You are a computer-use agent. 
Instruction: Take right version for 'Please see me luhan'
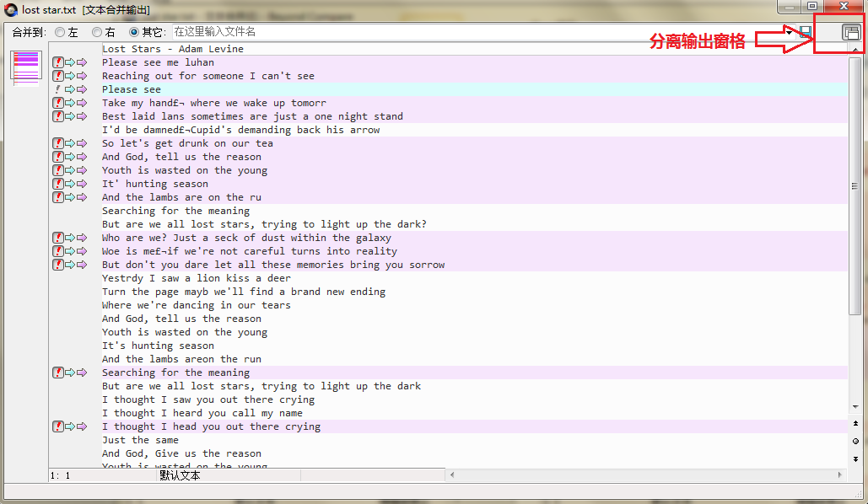tap(82, 62)
